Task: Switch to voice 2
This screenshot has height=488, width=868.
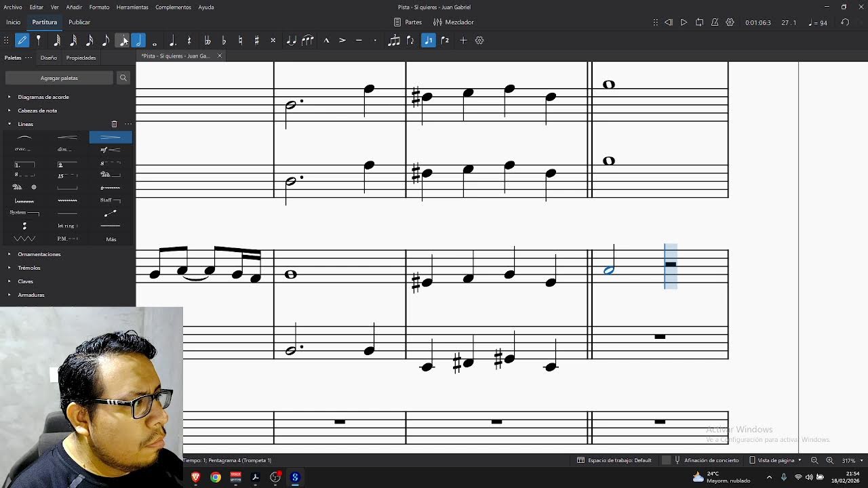Action: (x=445, y=41)
